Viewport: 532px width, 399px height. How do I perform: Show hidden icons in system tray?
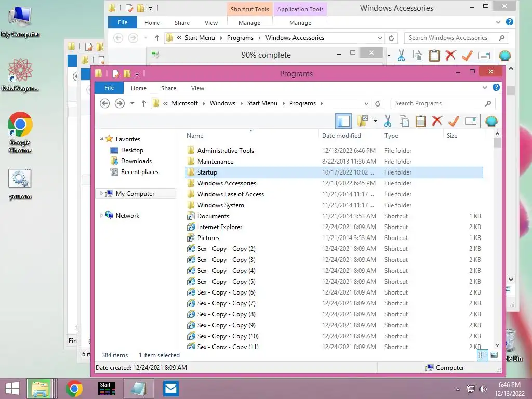tap(458, 389)
